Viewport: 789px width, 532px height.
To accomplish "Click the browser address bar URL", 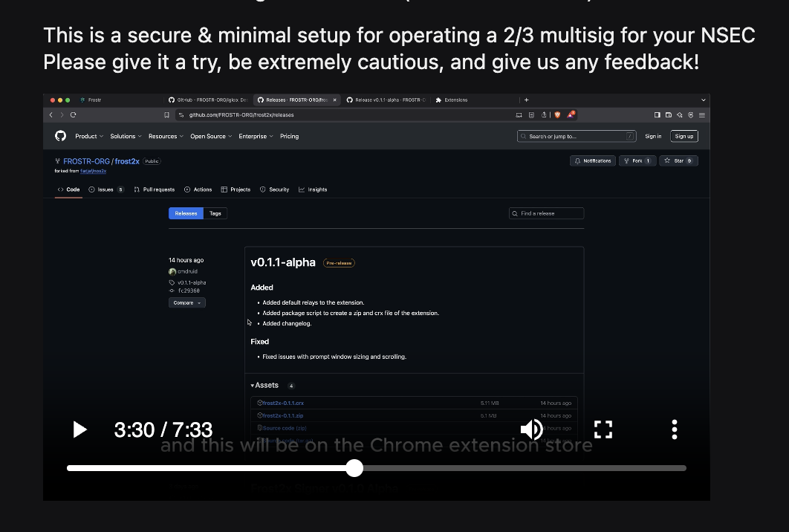I will click(241, 114).
